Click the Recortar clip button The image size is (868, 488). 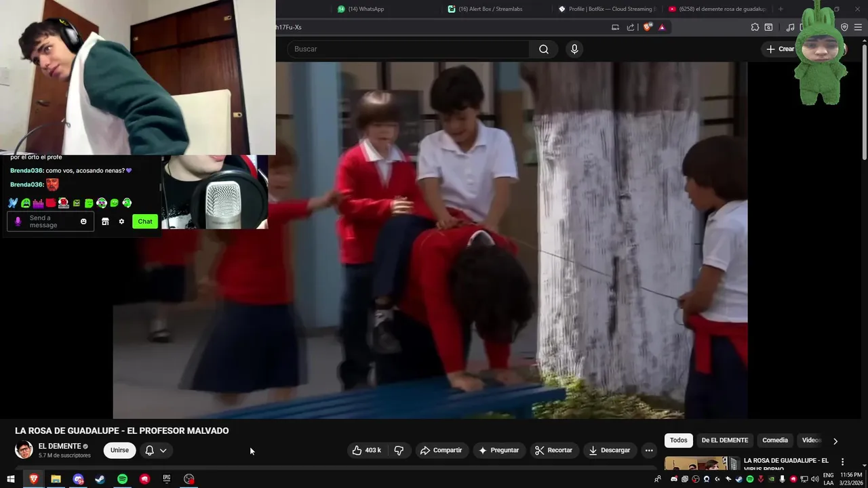(553, 450)
